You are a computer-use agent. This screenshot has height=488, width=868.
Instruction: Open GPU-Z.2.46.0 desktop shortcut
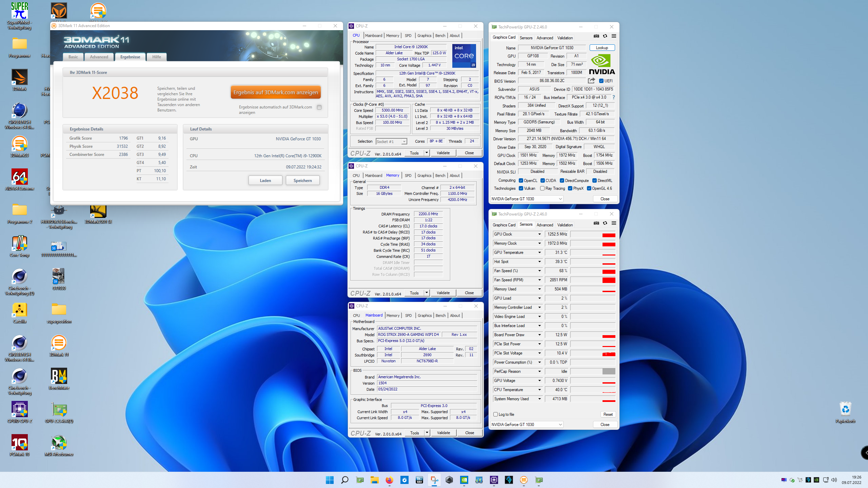point(59,412)
